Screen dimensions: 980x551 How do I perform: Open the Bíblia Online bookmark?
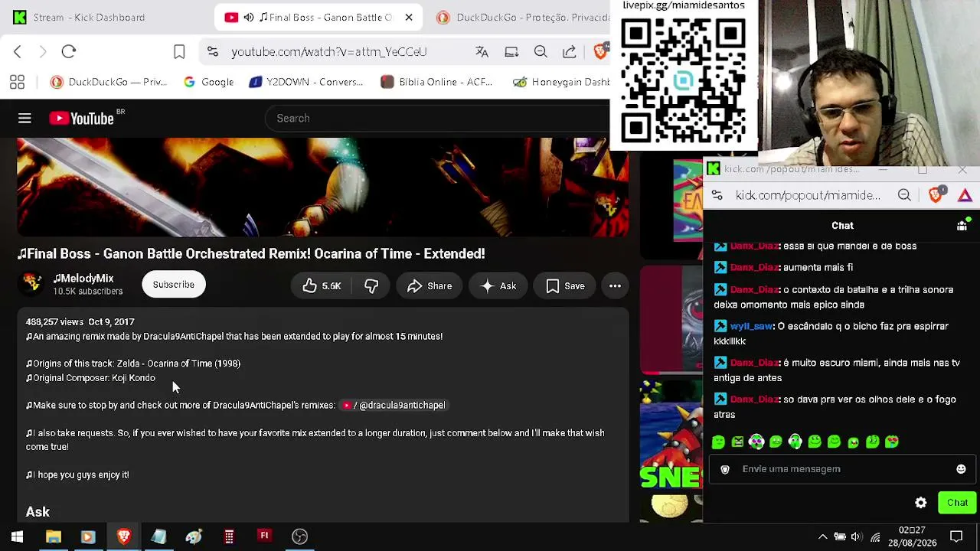click(436, 82)
